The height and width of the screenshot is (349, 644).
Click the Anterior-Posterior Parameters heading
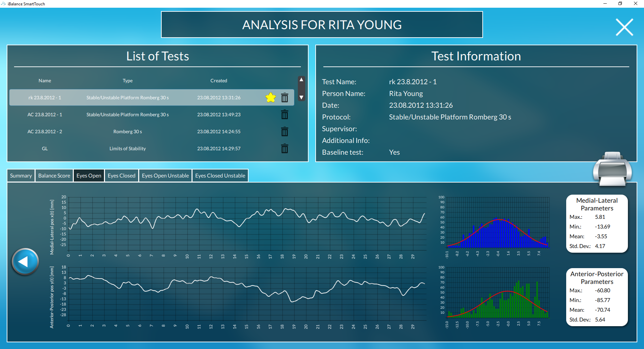point(597,278)
